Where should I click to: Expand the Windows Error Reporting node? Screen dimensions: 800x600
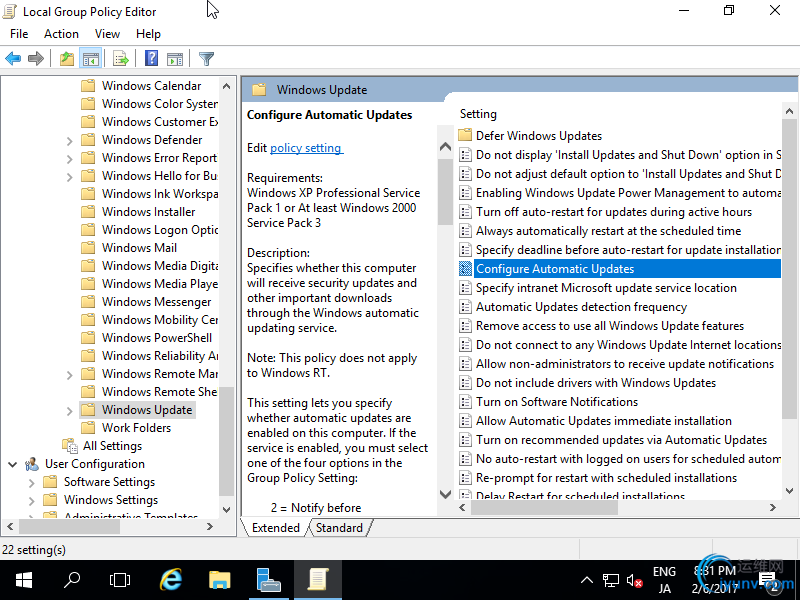tap(69, 159)
